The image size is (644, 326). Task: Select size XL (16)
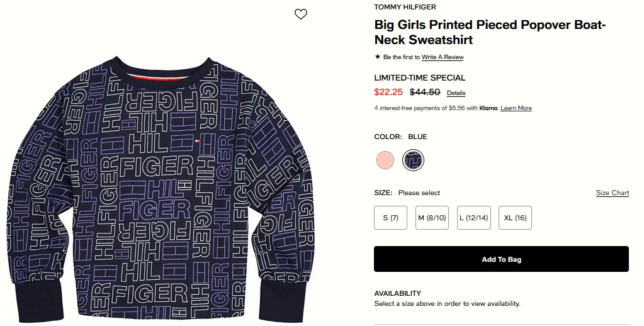515,218
